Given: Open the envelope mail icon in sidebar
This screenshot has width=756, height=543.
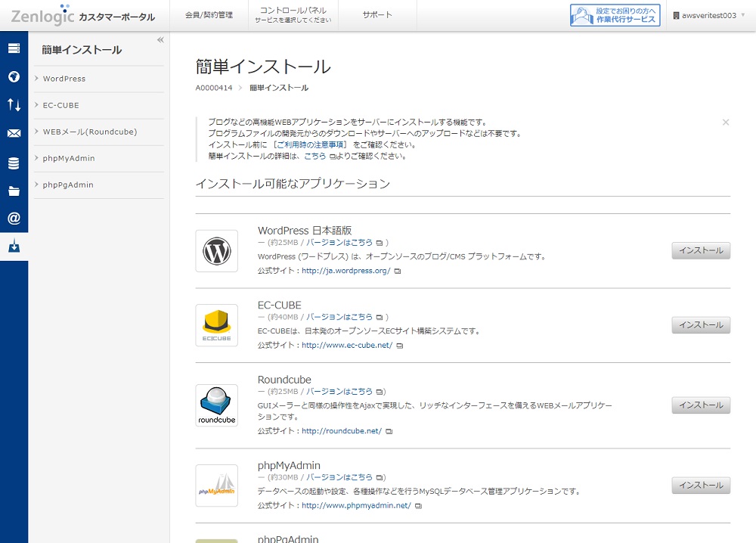Looking at the screenshot, I should 14,134.
